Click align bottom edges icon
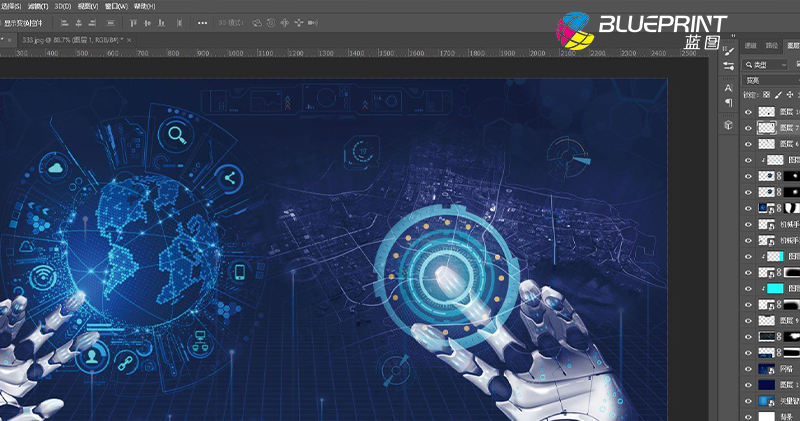800x421 pixels. [161, 23]
